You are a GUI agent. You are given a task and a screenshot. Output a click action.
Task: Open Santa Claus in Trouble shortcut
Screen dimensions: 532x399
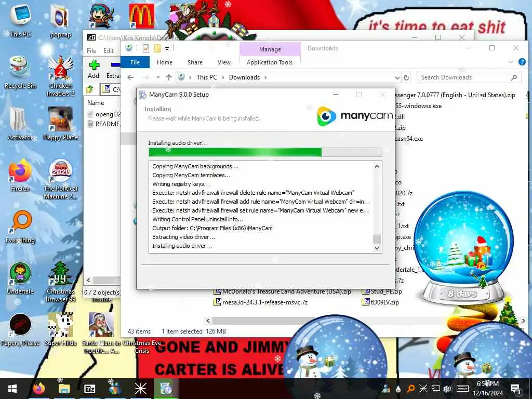pyautogui.click(x=101, y=333)
